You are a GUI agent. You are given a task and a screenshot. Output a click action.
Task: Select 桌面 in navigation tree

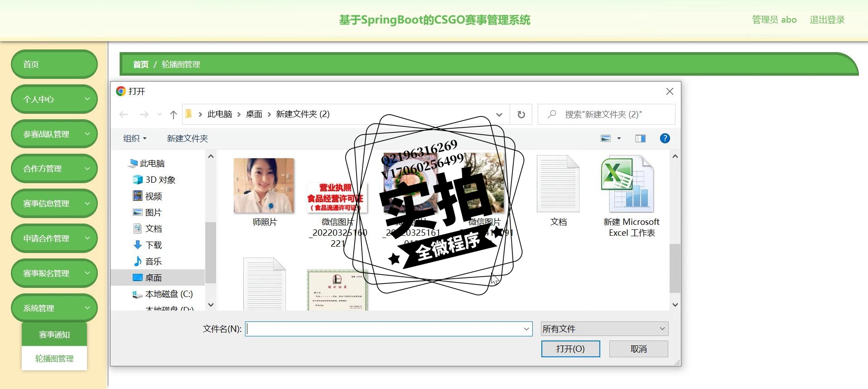point(158,277)
